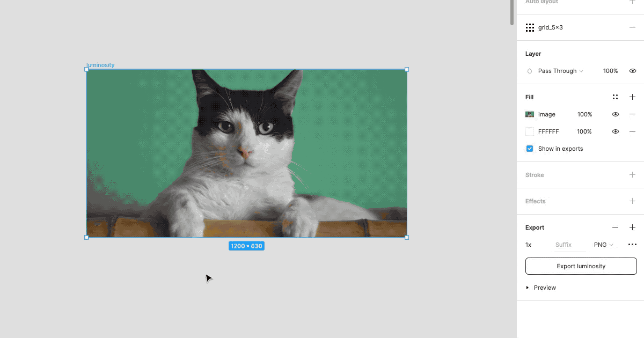Viewport: 644px width, 338px height.
Task: Select the luminosity frame label on canvas
Action: (x=100, y=65)
